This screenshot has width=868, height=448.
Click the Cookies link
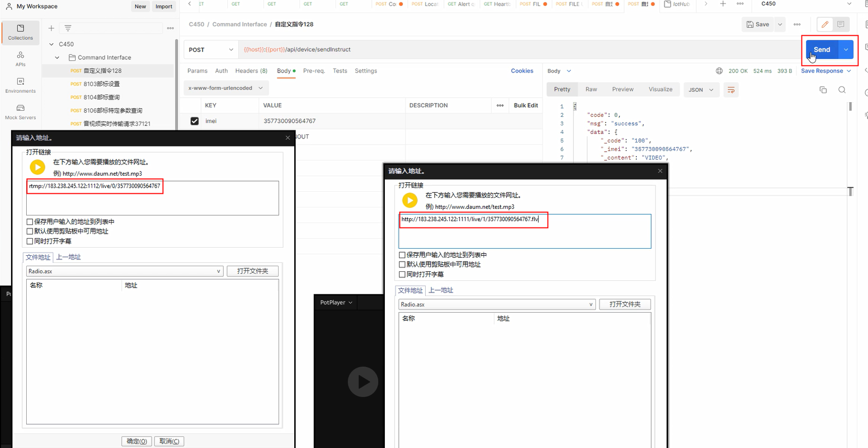[x=522, y=71]
